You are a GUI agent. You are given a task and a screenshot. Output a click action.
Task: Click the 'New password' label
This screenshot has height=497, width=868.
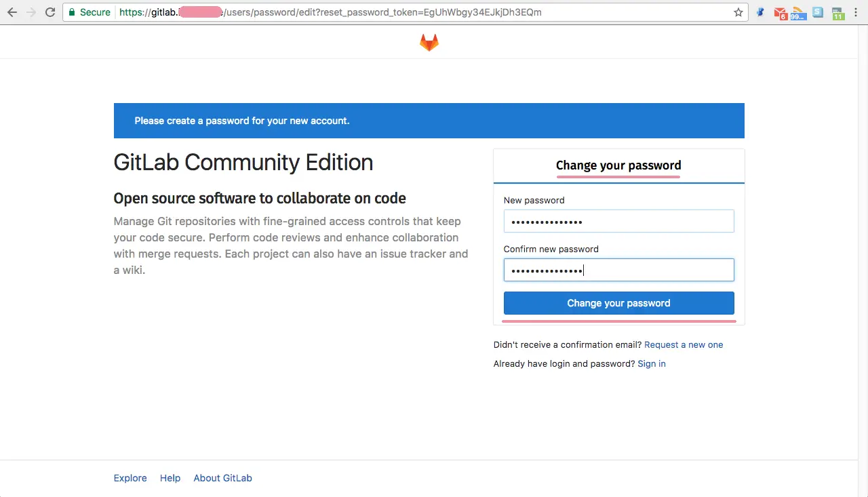pos(534,200)
